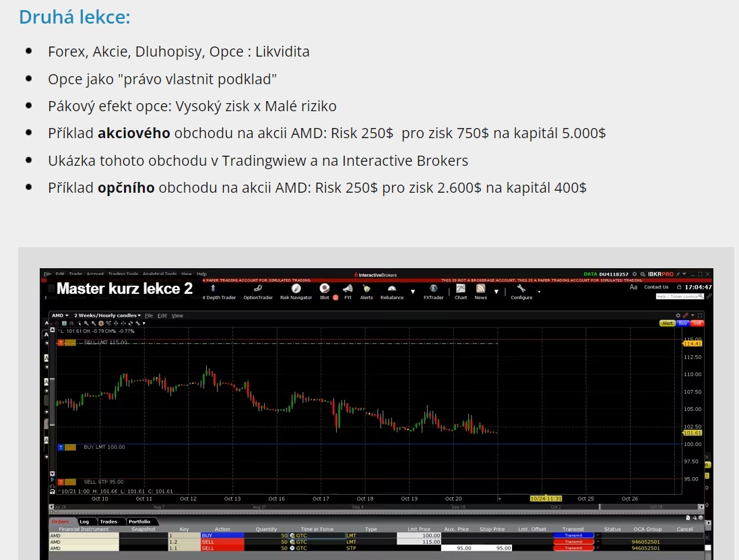Click the chart panel red link icon
The height and width of the screenshot is (560, 739).
click(x=686, y=315)
